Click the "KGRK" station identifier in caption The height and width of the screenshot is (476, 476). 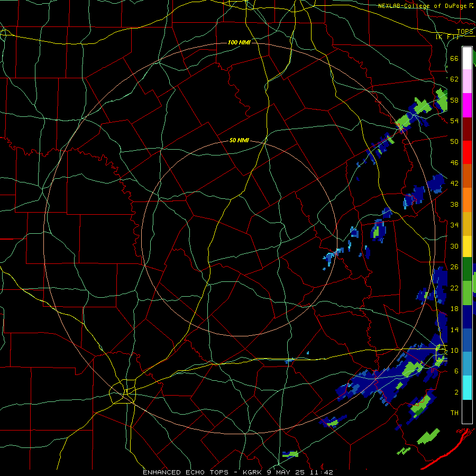(x=253, y=472)
